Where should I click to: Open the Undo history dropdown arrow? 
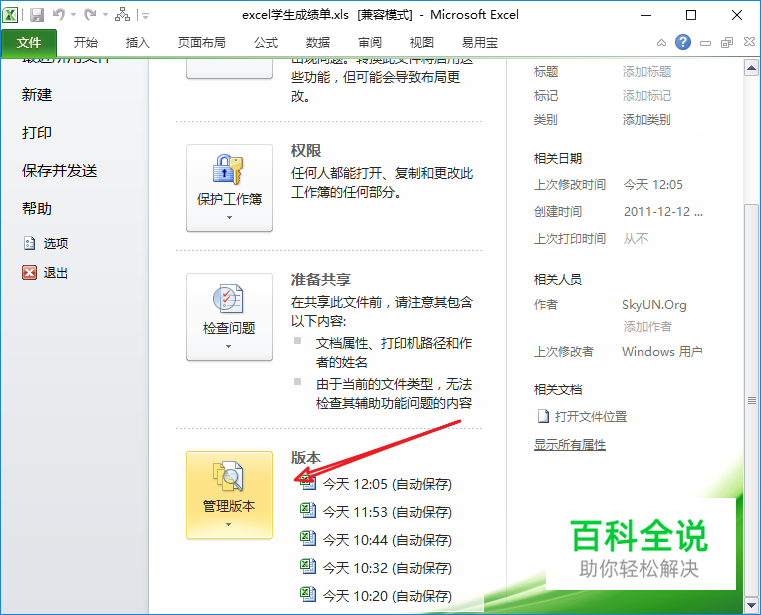click(x=74, y=15)
